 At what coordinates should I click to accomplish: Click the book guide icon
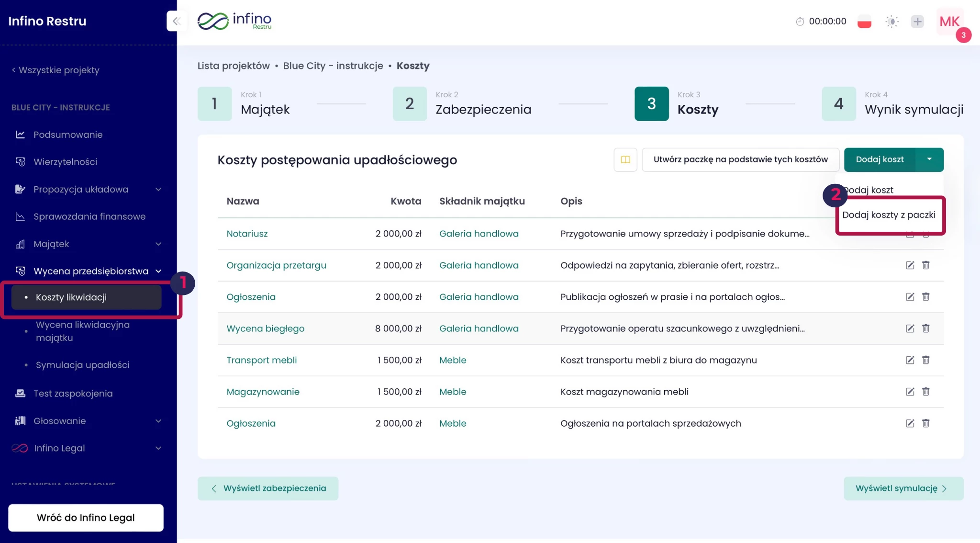click(x=625, y=159)
